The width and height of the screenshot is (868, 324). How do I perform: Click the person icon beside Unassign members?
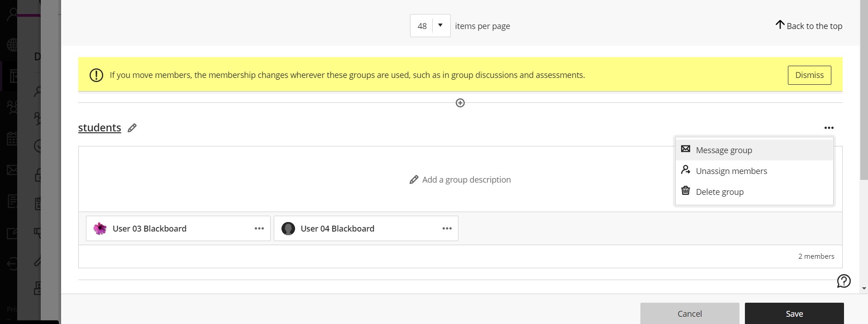(x=686, y=170)
